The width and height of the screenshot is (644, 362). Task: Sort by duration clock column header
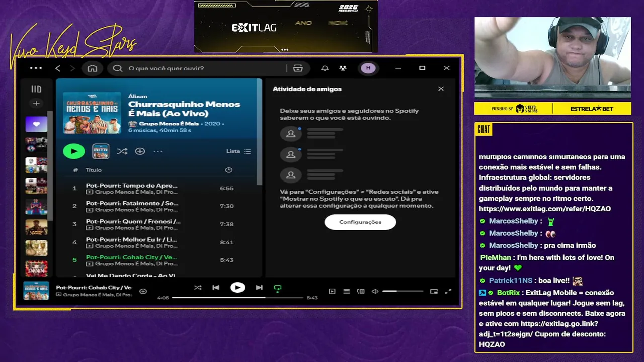click(229, 170)
